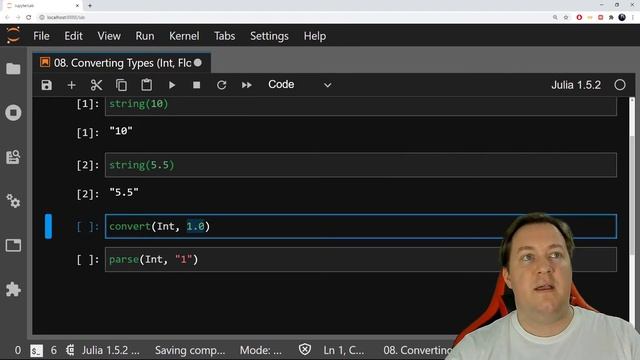This screenshot has width=640, height=360.
Task: Click the terminal icon in the status bar
Action: tap(36, 351)
